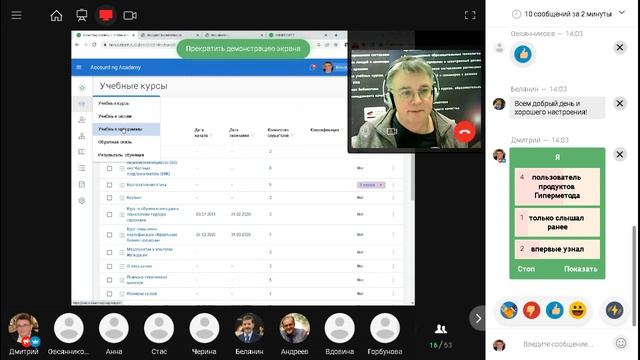The image size is (640, 360).
Task: Click 'Учебные сессии' in shared screen menu
Action: click(126, 116)
